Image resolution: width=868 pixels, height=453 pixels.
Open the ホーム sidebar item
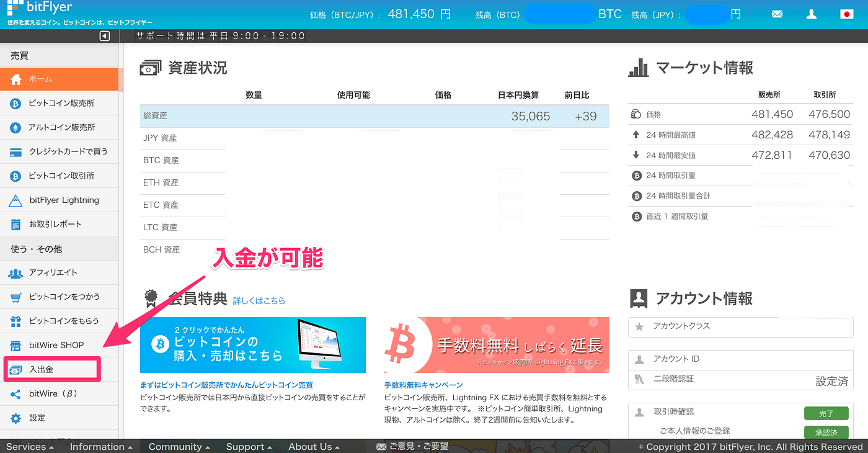59,79
